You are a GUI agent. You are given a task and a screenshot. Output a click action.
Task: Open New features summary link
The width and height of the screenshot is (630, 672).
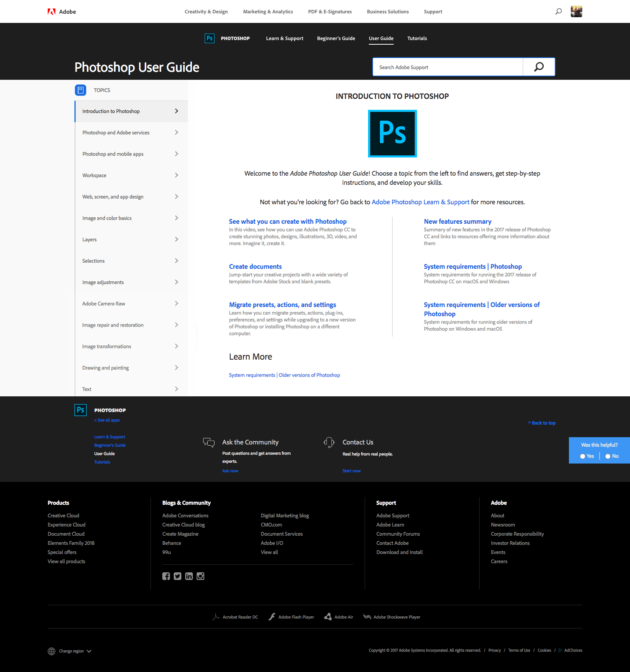click(457, 221)
